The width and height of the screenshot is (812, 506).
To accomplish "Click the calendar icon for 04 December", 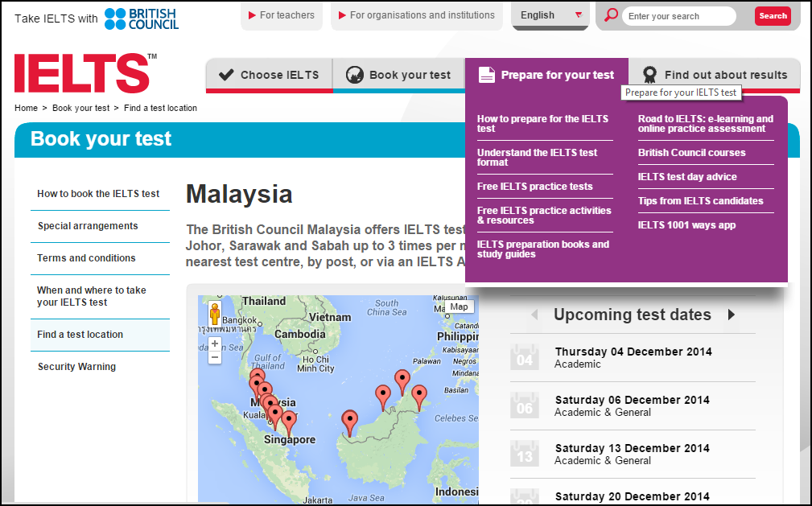I will tap(524, 357).
